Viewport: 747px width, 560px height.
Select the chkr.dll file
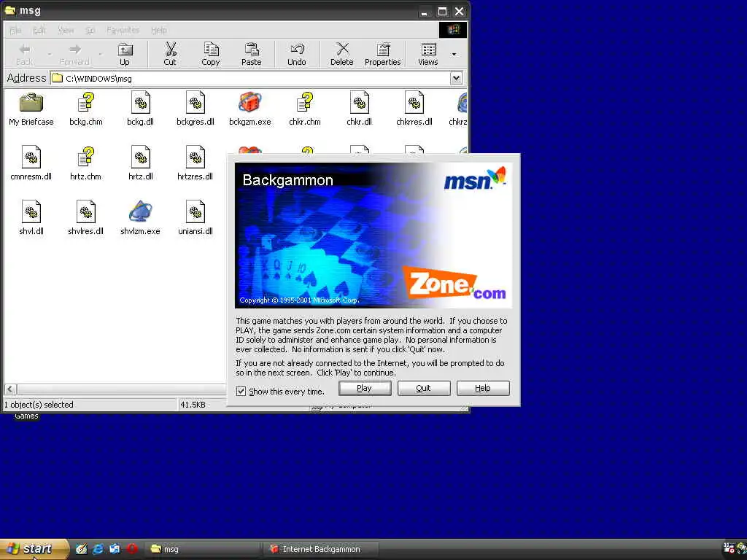pyautogui.click(x=360, y=109)
